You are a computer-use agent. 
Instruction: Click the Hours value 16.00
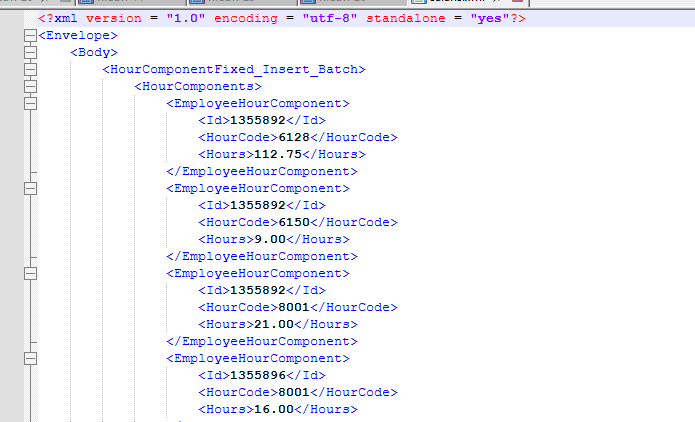tap(274, 409)
